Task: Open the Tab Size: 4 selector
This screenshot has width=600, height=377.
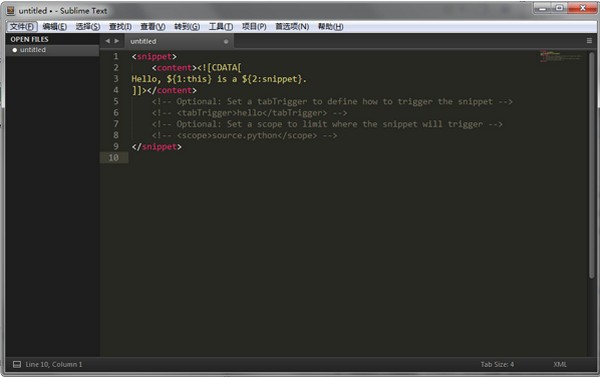Action: 497,364
